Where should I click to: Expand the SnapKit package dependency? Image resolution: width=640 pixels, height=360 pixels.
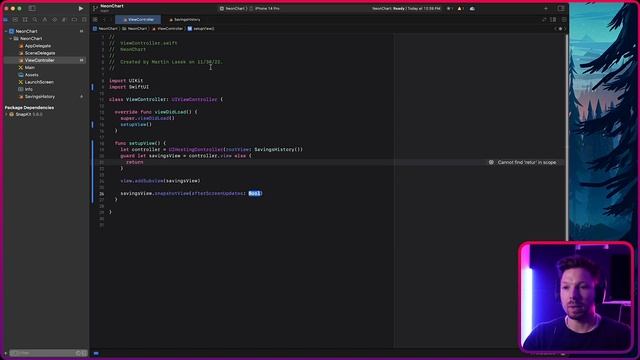[6, 115]
